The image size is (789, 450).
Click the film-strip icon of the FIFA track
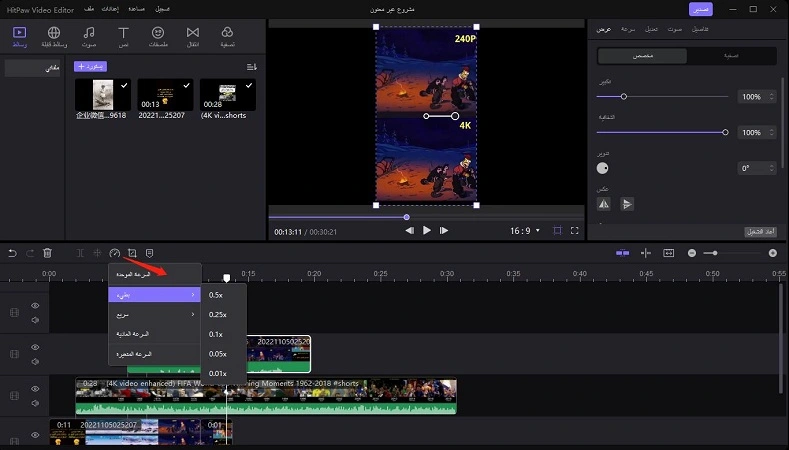tap(14, 396)
